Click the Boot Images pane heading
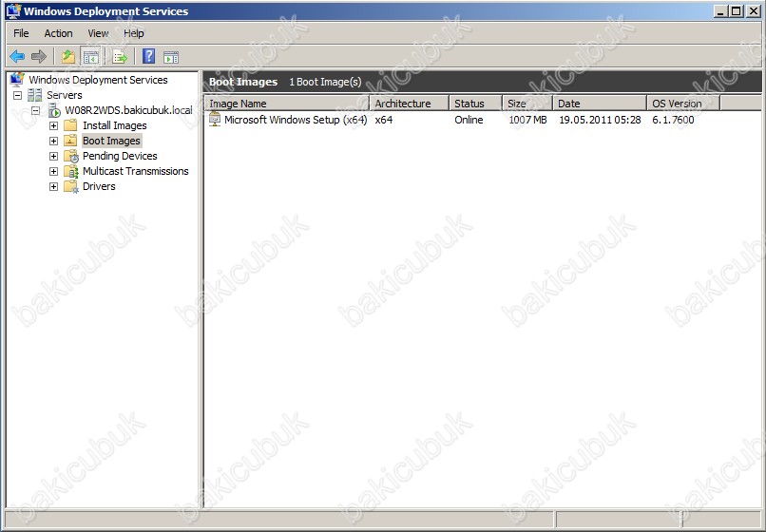Viewport: 766px width, 532px height. point(243,82)
